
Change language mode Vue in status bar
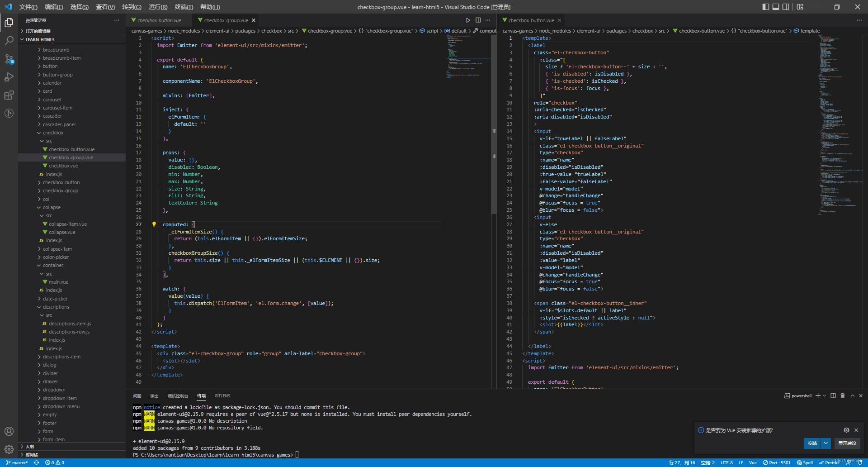point(753,462)
